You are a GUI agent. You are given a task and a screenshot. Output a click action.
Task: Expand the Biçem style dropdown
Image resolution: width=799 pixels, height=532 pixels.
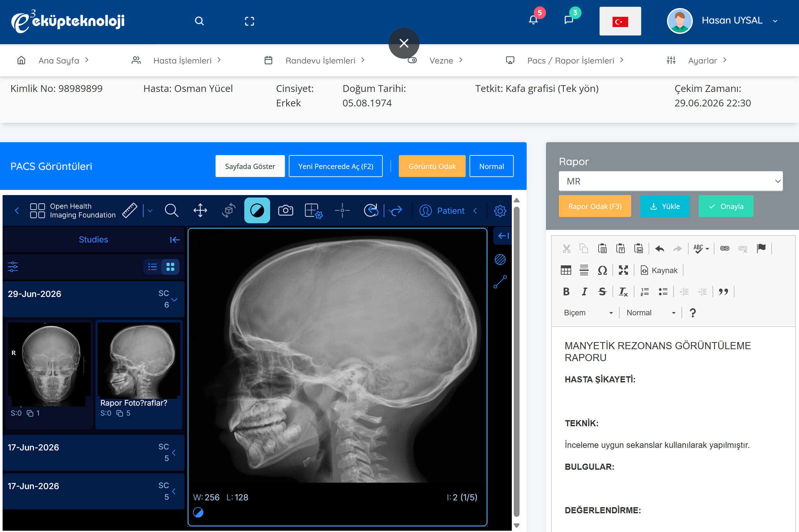tap(588, 313)
